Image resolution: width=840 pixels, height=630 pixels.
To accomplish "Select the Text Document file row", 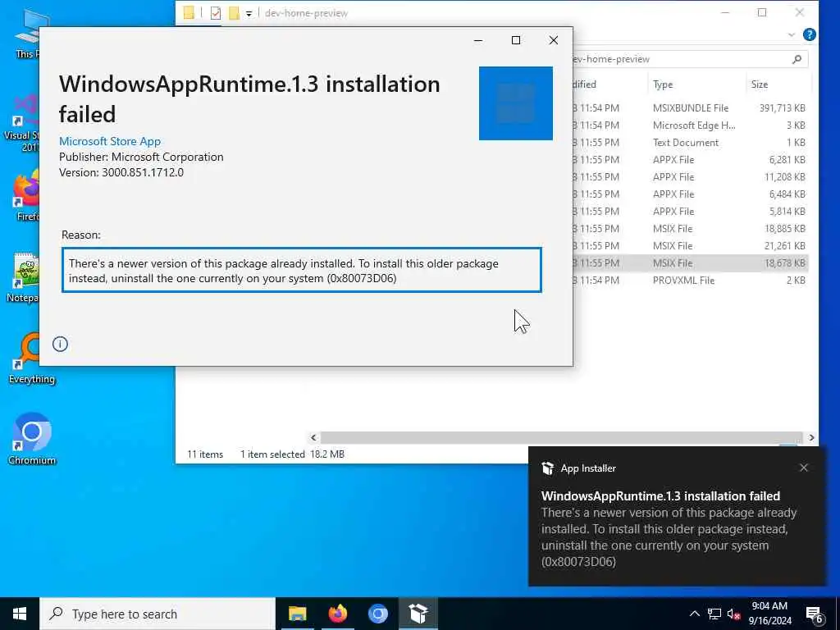I will point(690,143).
